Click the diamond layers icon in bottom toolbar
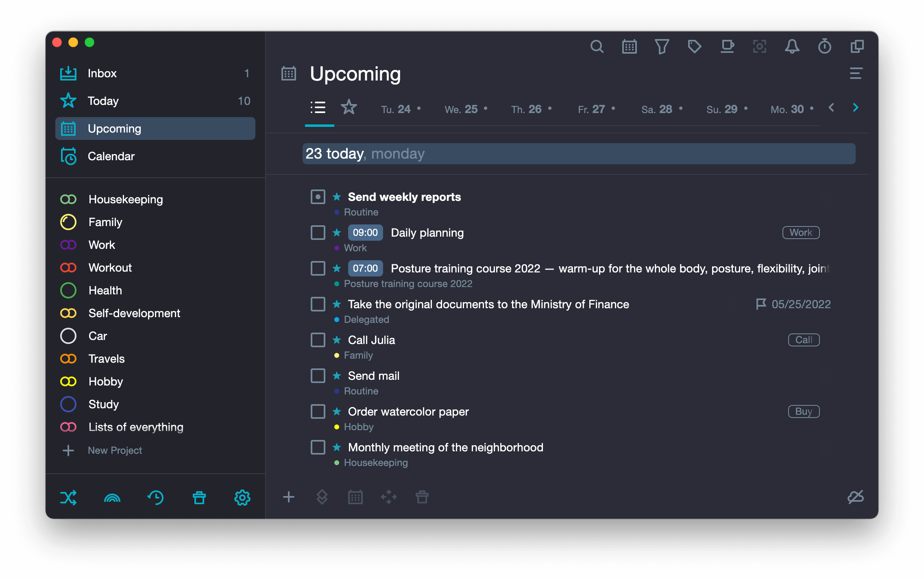 tap(322, 497)
